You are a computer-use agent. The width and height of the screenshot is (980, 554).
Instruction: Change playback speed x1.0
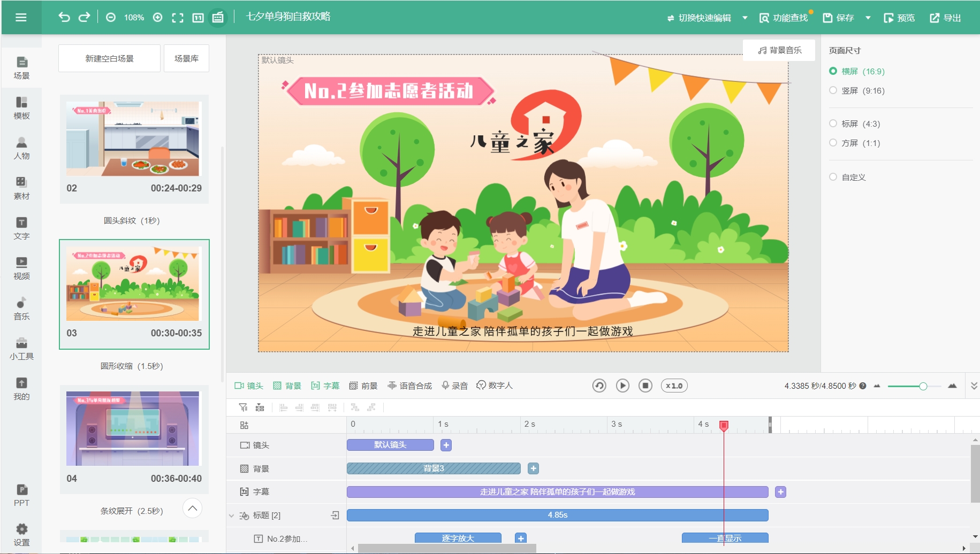click(x=674, y=386)
